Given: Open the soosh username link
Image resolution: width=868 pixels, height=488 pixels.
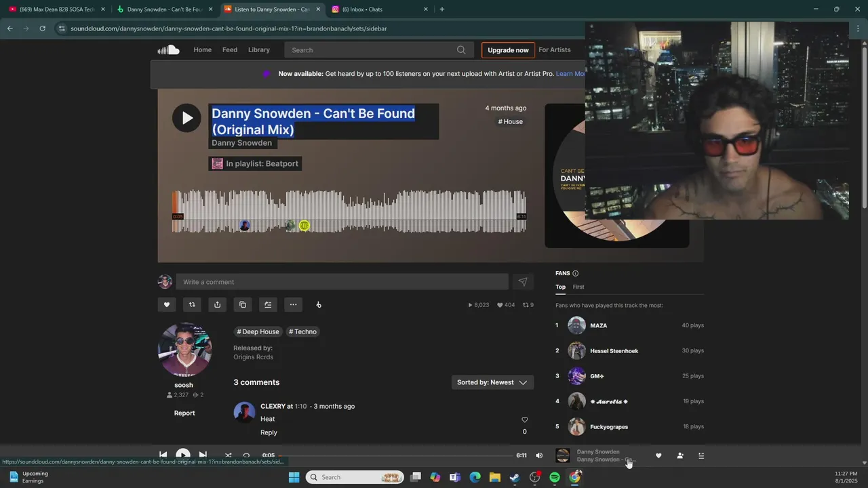Looking at the screenshot, I should tap(184, 385).
